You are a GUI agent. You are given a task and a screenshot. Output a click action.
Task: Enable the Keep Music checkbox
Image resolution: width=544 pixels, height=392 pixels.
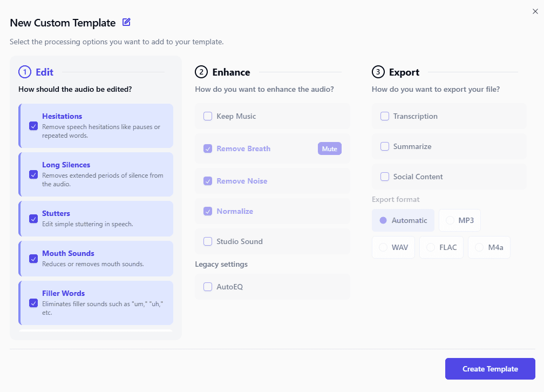(x=208, y=116)
